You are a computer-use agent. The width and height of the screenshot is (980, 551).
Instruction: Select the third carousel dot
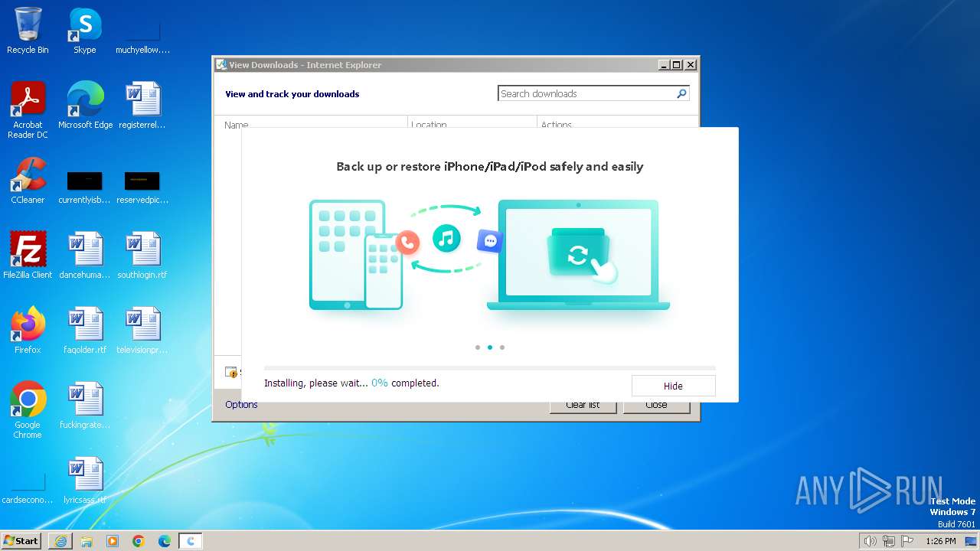pos(502,347)
